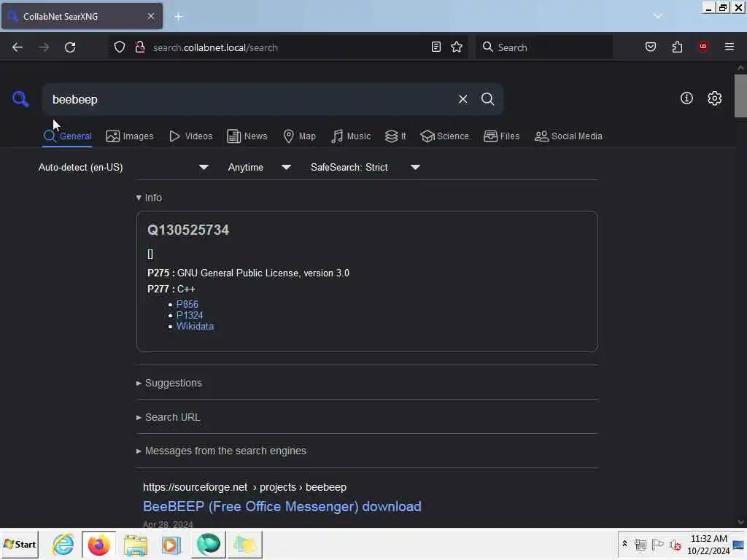Clear the beebeep search query
747x560 pixels.
(462, 99)
